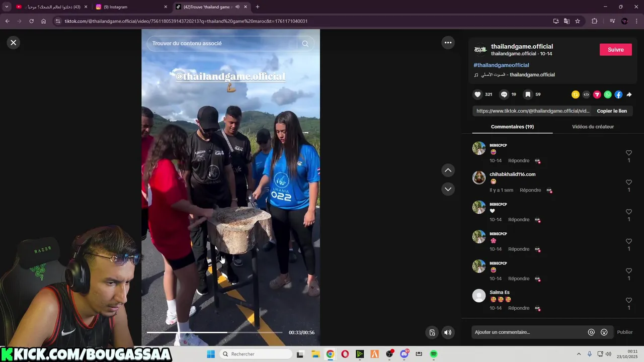Open Chrome's three-dot menu
644x362 pixels.
(x=636, y=21)
